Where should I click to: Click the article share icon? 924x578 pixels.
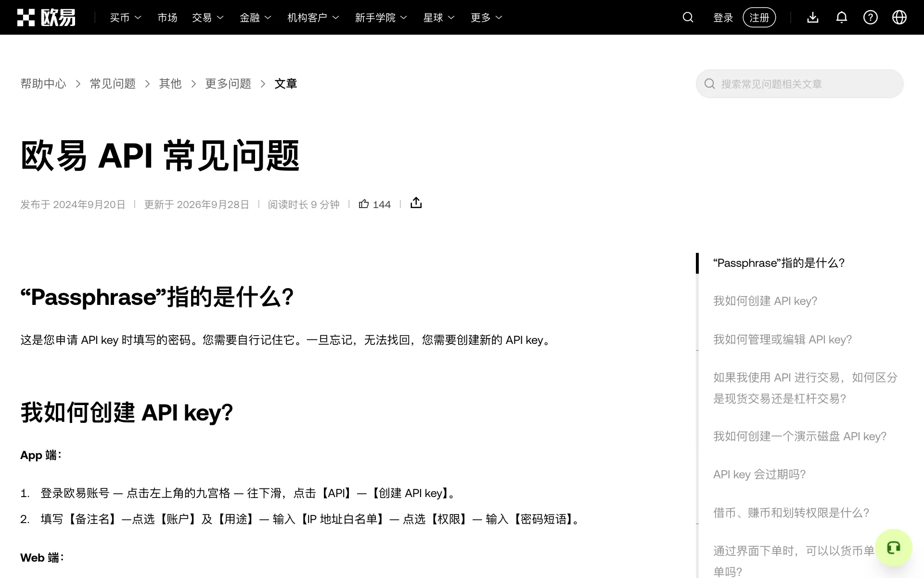tap(416, 203)
